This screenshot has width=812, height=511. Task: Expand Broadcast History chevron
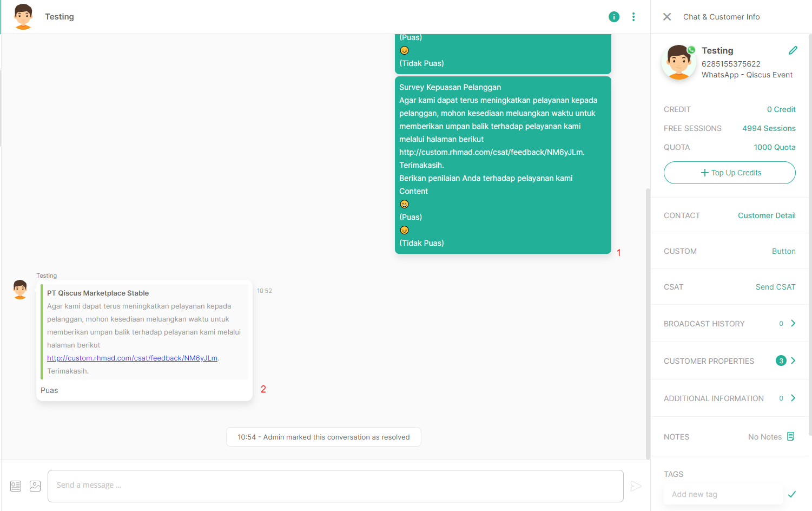pos(793,323)
